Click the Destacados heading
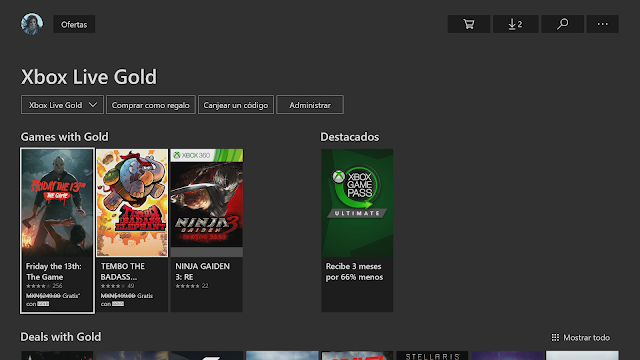The image size is (640, 360). click(x=349, y=137)
